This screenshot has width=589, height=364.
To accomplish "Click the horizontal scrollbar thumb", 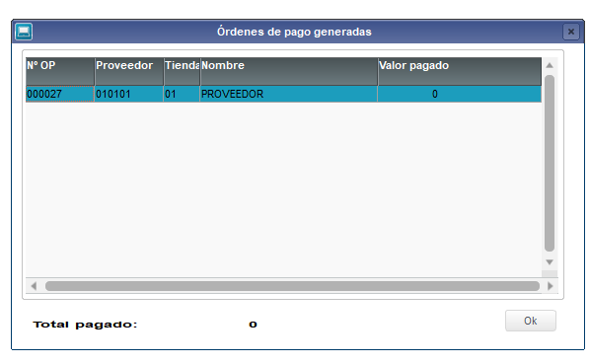I will tap(292, 286).
